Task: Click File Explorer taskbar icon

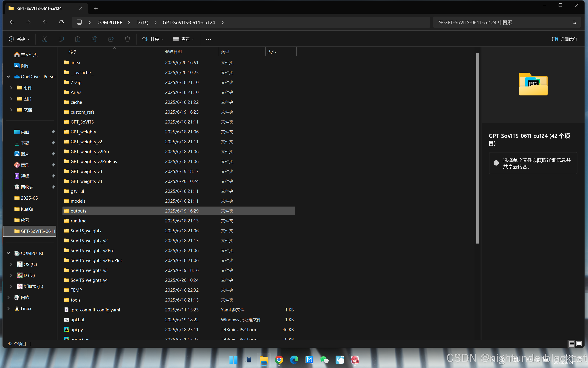Action: [264, 360]
